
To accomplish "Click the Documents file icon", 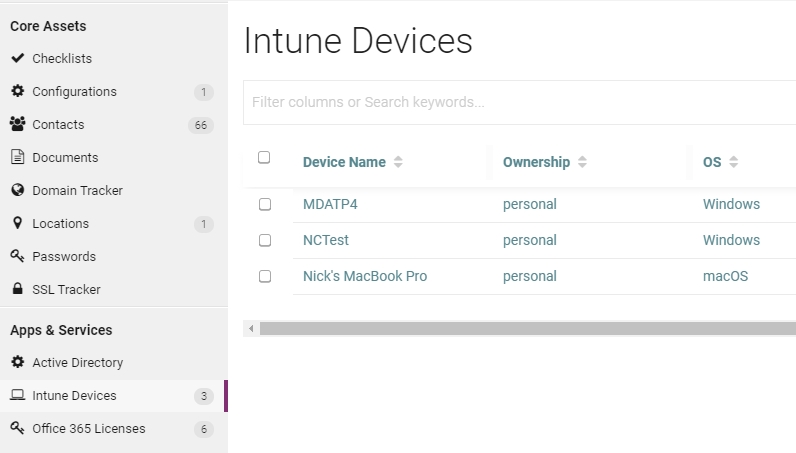I will (17, 157).
